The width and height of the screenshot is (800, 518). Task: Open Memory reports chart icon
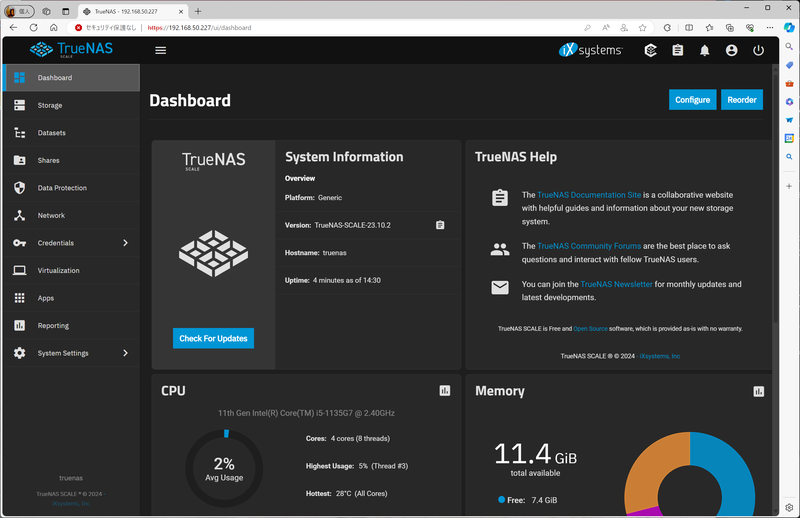[759, 391]
